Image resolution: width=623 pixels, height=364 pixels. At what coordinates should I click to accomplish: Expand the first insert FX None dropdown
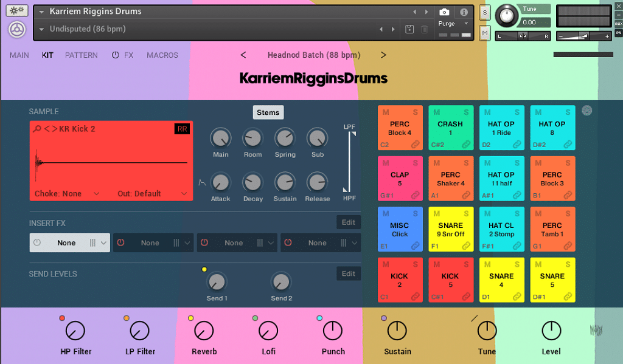103,243
